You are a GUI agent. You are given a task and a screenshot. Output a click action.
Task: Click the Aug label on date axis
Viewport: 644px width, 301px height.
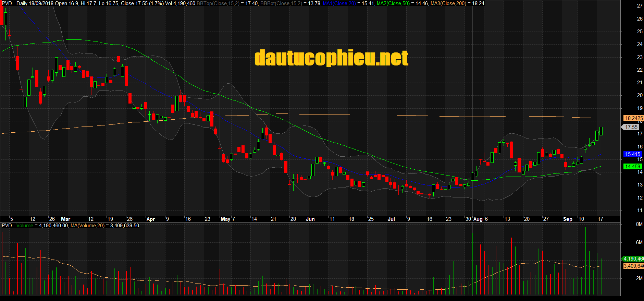(x=478, y=219)
